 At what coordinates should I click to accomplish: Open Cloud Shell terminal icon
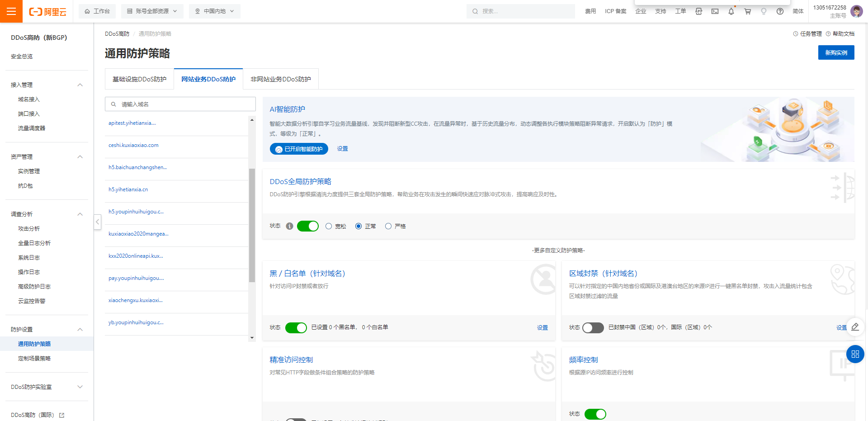[x=715, y=11]
